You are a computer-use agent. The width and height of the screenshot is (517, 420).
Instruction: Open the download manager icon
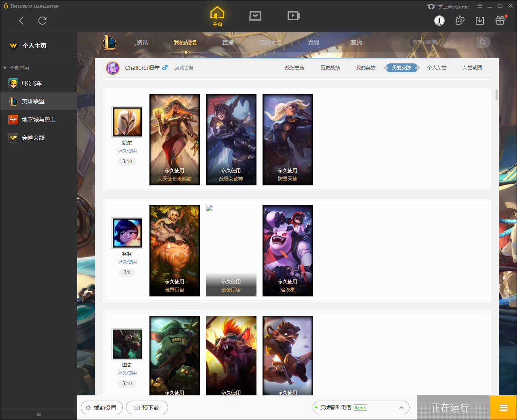click(480, 20)
